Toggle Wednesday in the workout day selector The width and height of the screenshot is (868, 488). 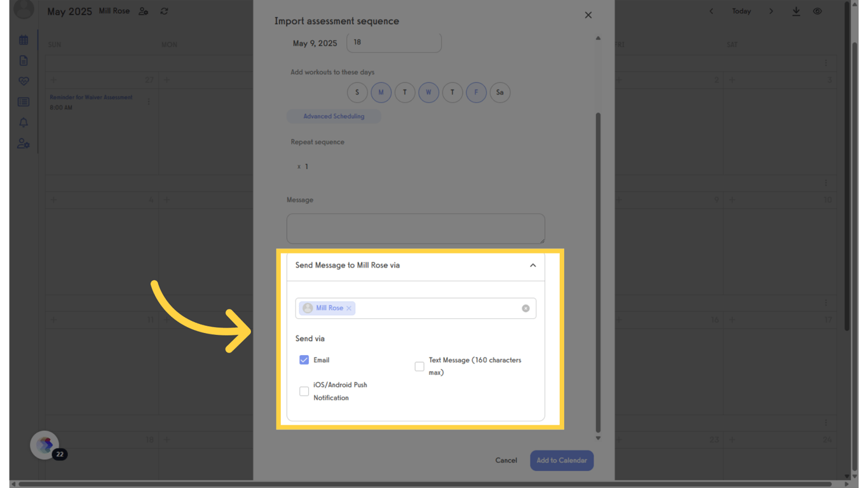[x=428, y=92]
